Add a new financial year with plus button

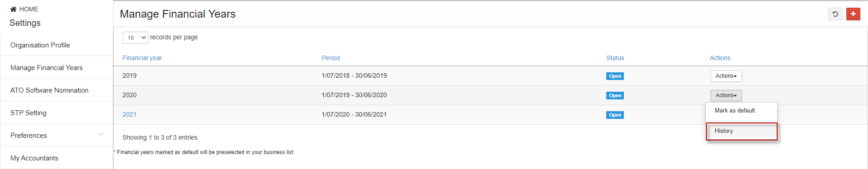[853, 14]
